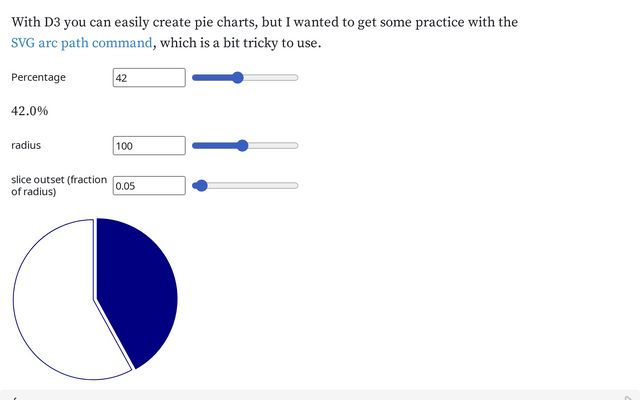The width and height of the screenshot is (640, 400).
Task: Click the radius slider thumb
Action: coord(242,145)
